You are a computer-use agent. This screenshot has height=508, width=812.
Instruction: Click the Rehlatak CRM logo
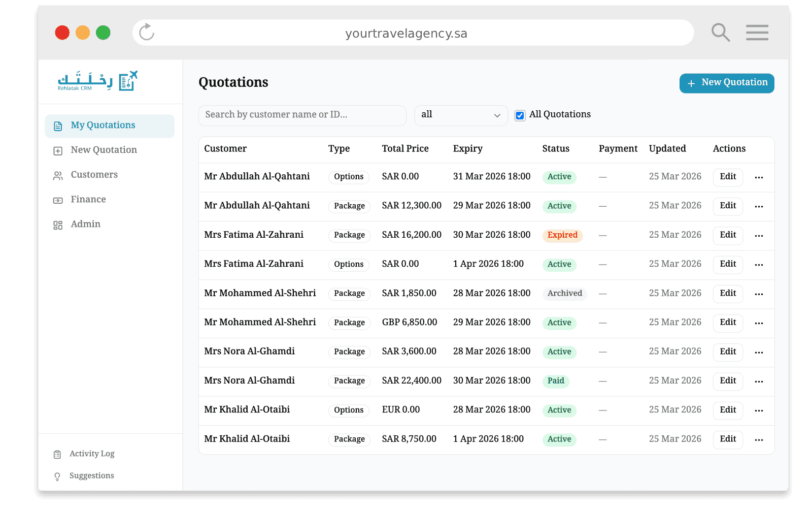[x=97, y=81]
